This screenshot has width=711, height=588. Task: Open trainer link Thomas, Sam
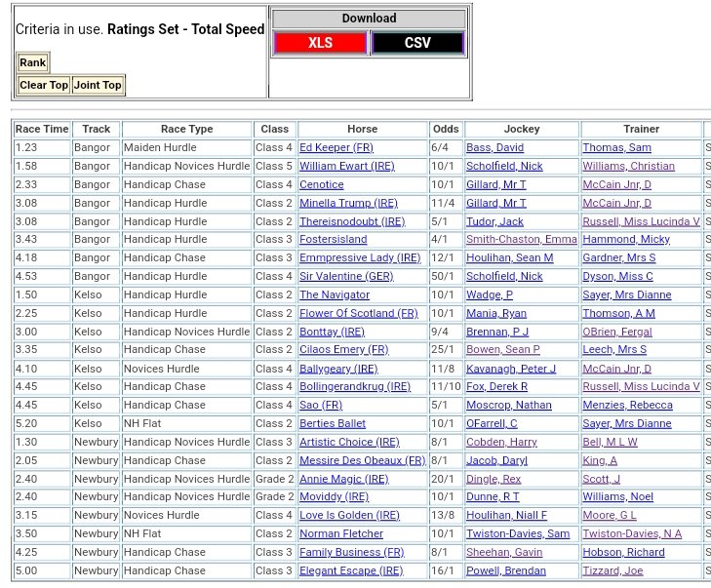pos(616,148)
